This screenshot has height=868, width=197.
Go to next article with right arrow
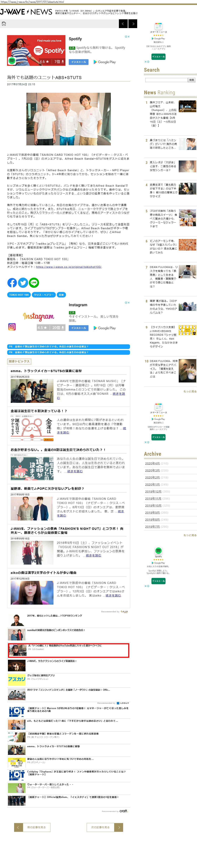tap(133, 24)
